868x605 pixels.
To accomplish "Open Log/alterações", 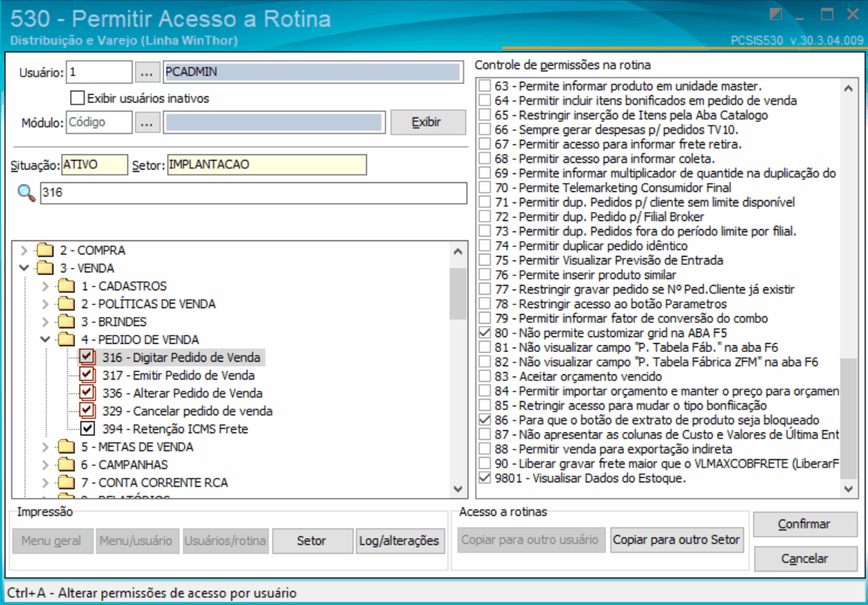I will (x=399, y=541).
